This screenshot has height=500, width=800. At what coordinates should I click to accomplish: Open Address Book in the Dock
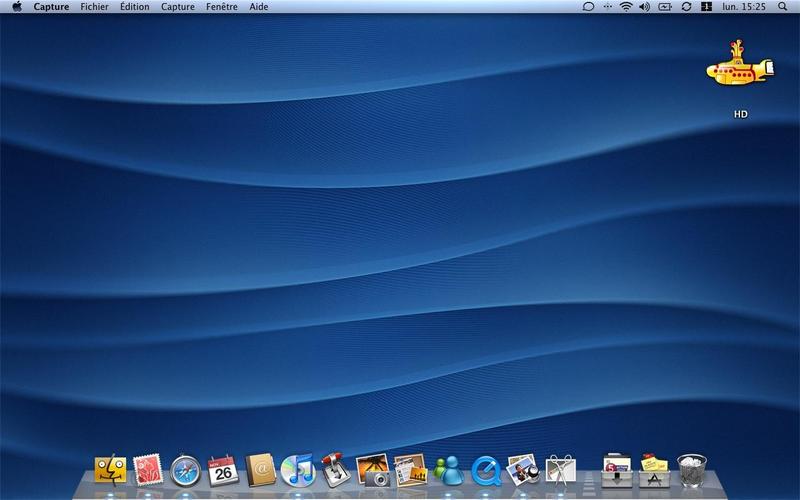261,470
